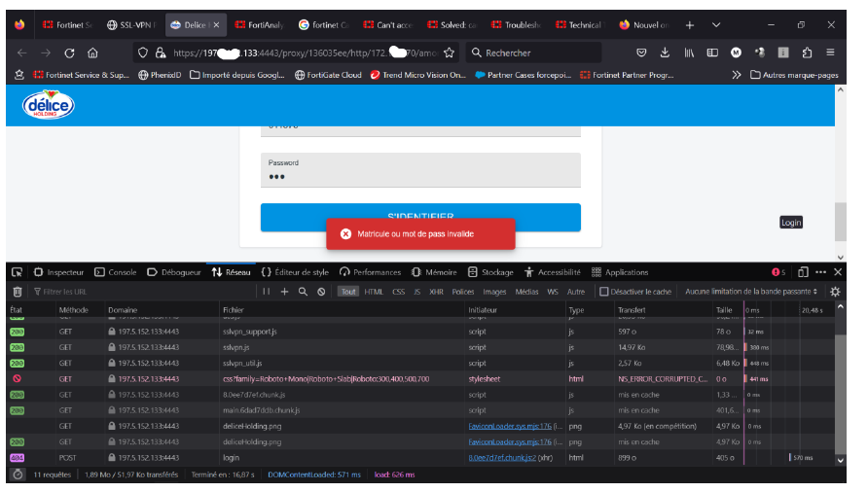
Task: Filter requests by HTML
Action: click(x=374, y=292)
